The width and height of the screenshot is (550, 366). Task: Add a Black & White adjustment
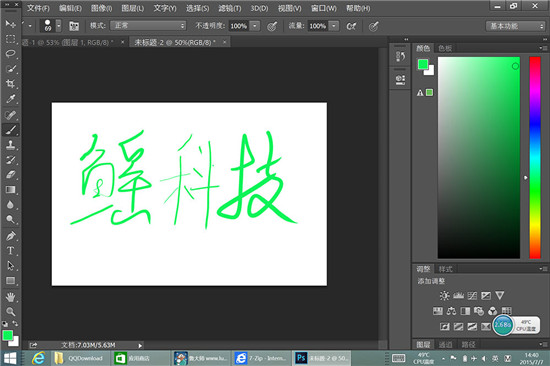(465, 311)
